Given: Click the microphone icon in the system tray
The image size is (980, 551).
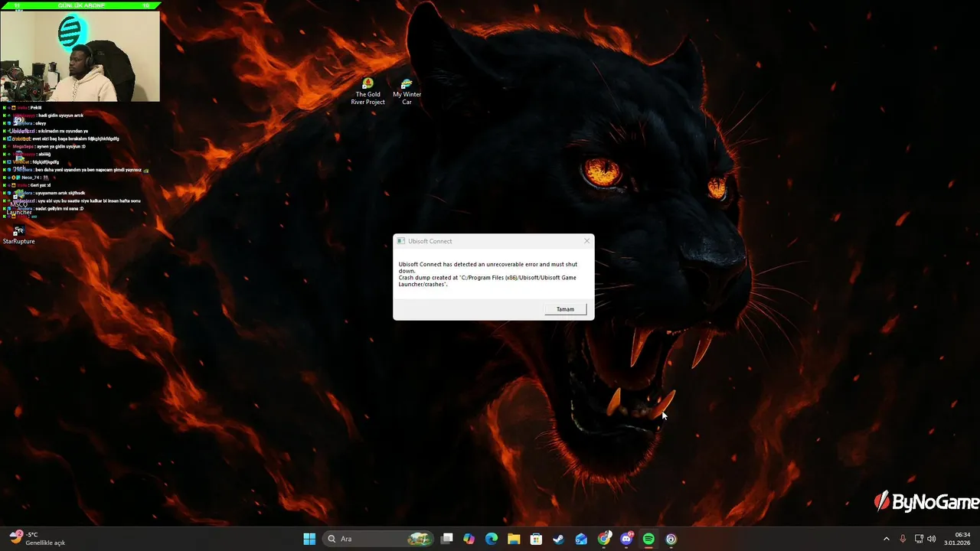Looking at the screenshot, I should click(903, 539).
